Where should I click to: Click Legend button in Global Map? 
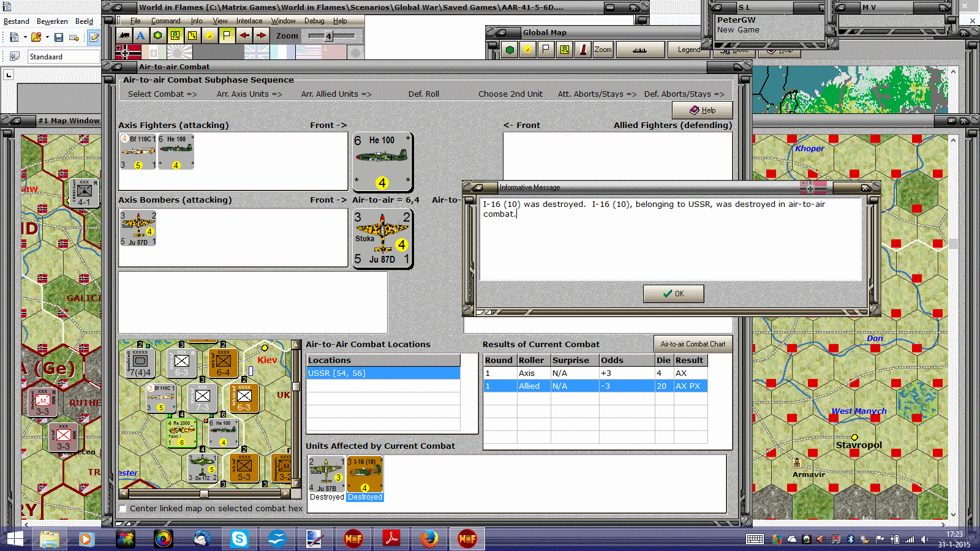tap(688, 50)
